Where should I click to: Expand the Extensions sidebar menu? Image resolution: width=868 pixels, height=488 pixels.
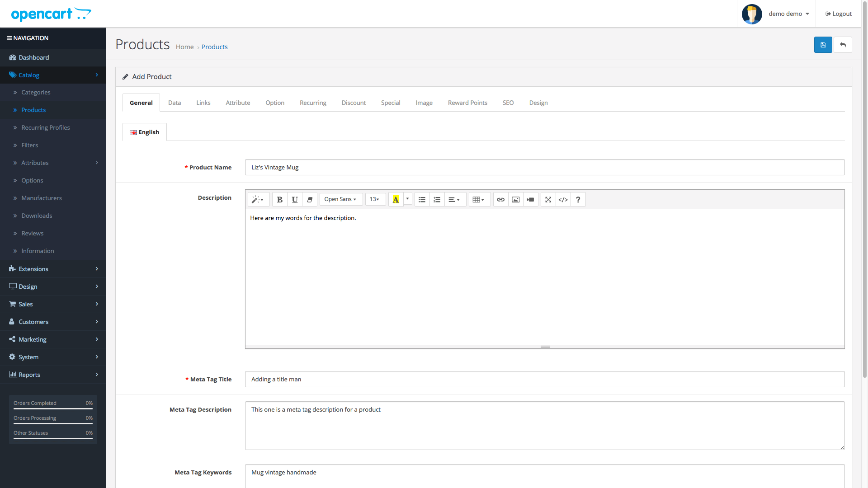pyautogui.click(x=53, y=269)
